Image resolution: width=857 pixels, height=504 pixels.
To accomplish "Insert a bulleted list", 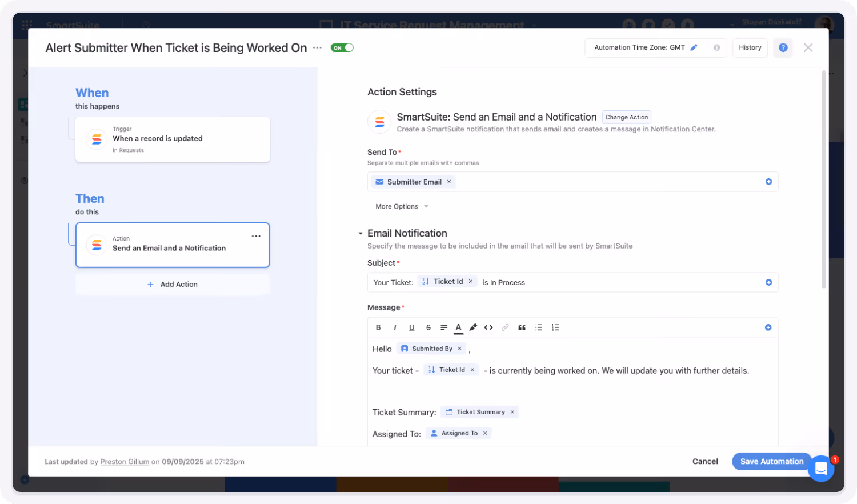I will point(538,327).
